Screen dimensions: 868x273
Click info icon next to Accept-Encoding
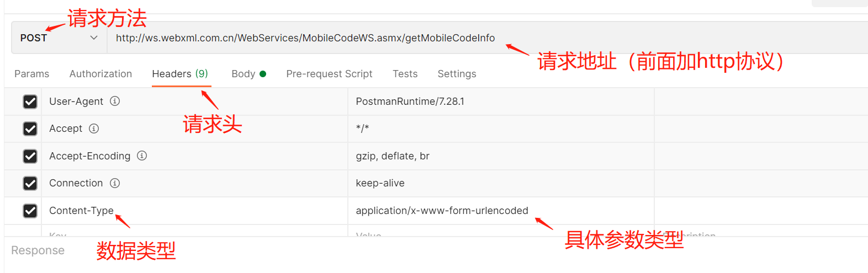[x=142, y=156]
